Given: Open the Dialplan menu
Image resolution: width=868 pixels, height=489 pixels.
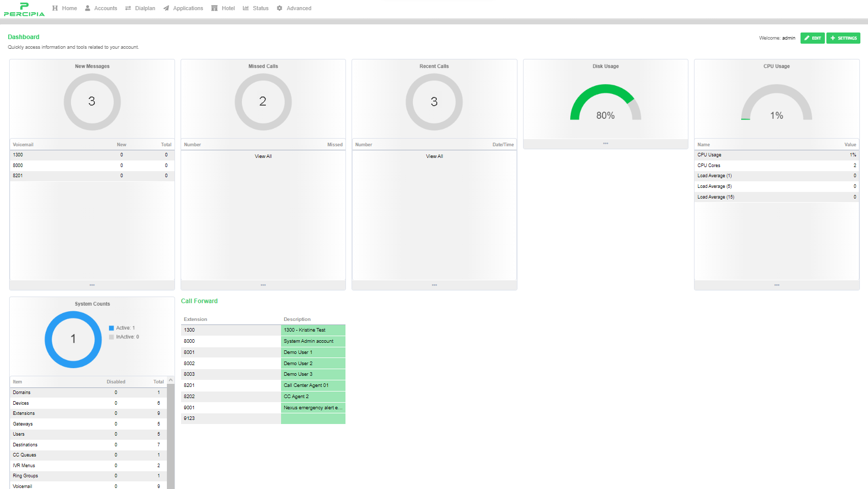Looking at the screenshot, I should [128, 8].
